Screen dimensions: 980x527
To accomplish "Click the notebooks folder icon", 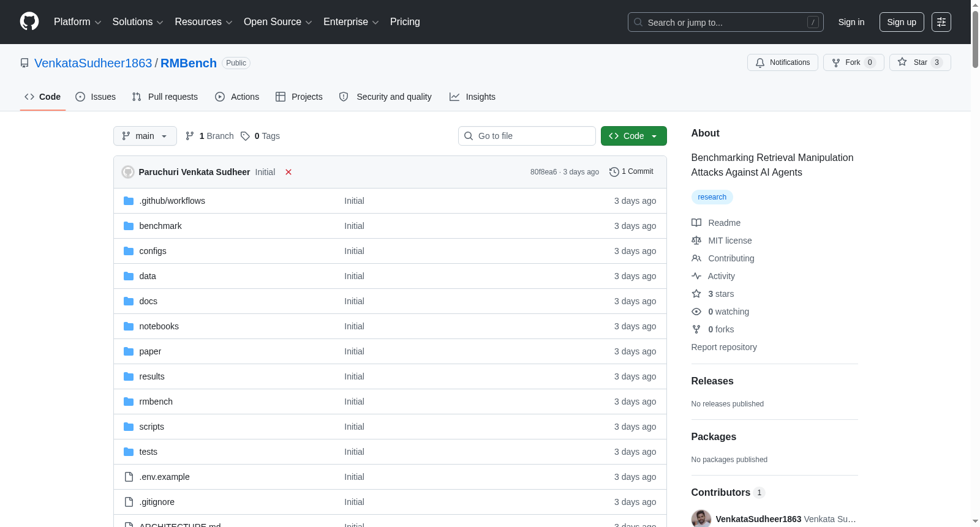I will (129, 326).
